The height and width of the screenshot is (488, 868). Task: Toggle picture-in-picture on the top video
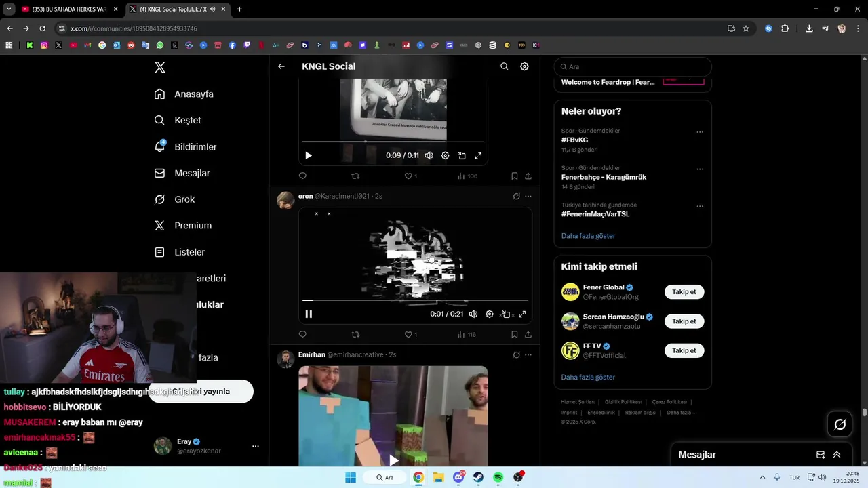462,155
